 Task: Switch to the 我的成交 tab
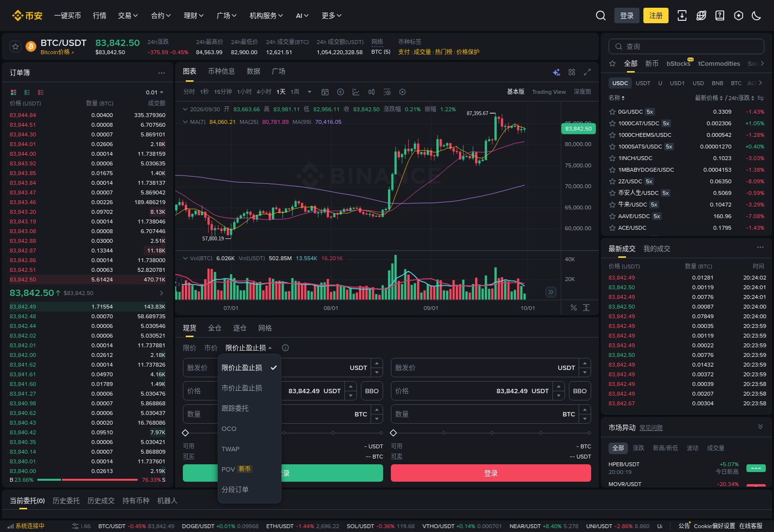click(x=657, y=249)
